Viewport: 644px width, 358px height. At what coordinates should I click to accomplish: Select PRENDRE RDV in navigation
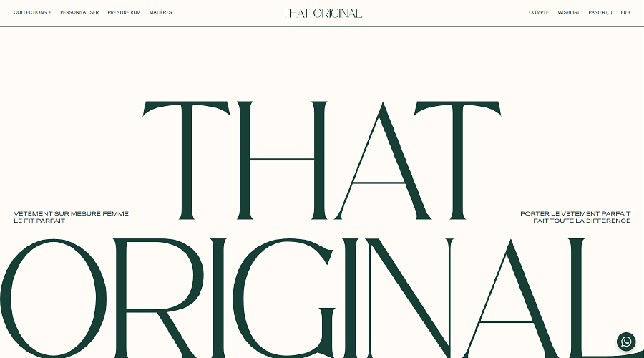pos(124,12)
